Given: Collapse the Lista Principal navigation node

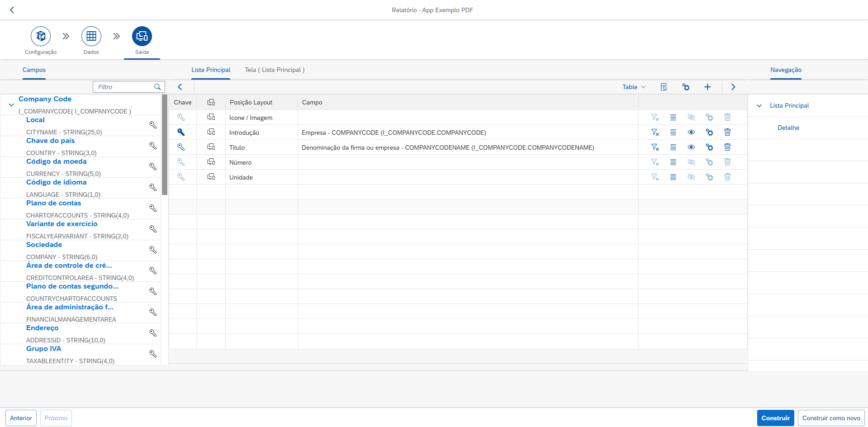Looking at the screenshot, I should [759, 106].
